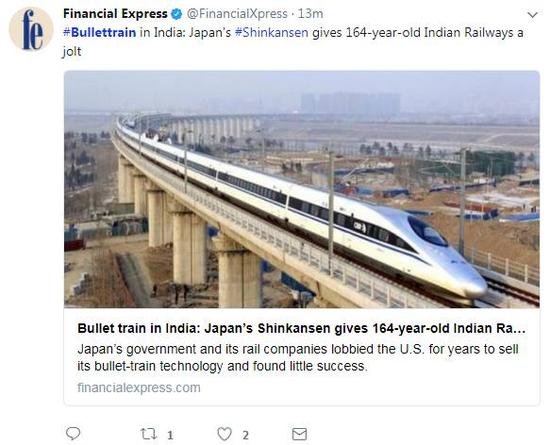The width and height of the screenshot is (550, 445).
Task: Click the article headline in card
Action: tap(301, 329)
